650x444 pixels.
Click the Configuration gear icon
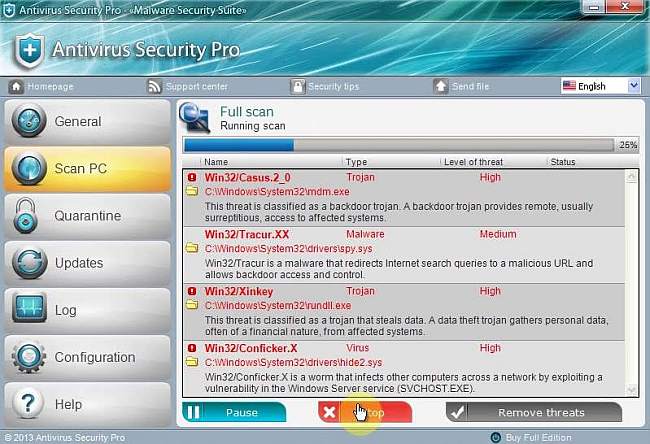pos(29,357)
